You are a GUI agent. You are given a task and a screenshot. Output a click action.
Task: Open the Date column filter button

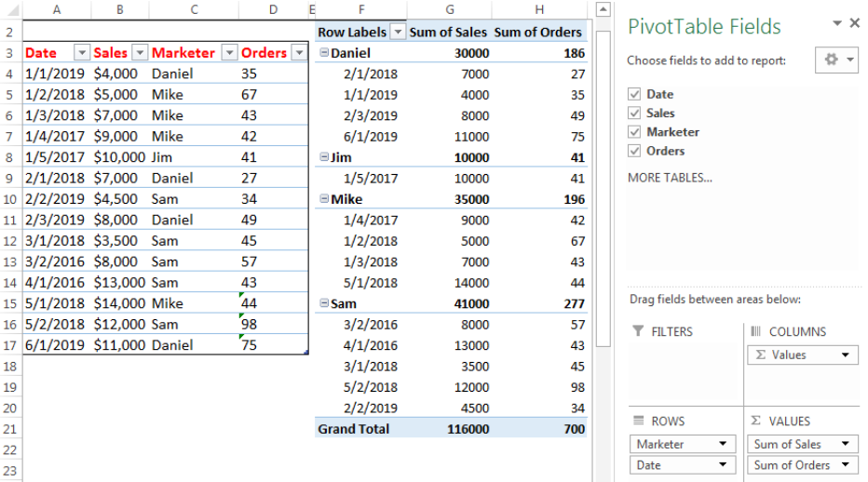tap(82, 52)
